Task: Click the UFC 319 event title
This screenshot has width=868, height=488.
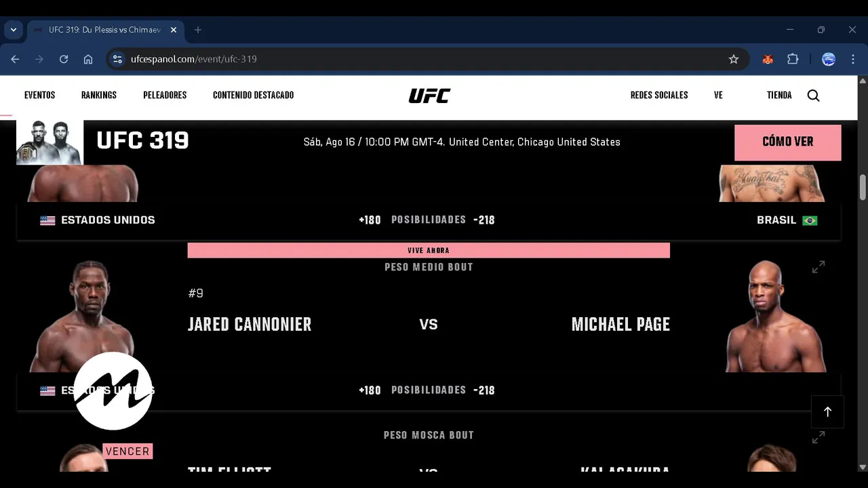Action: click(x=142, y=140)
